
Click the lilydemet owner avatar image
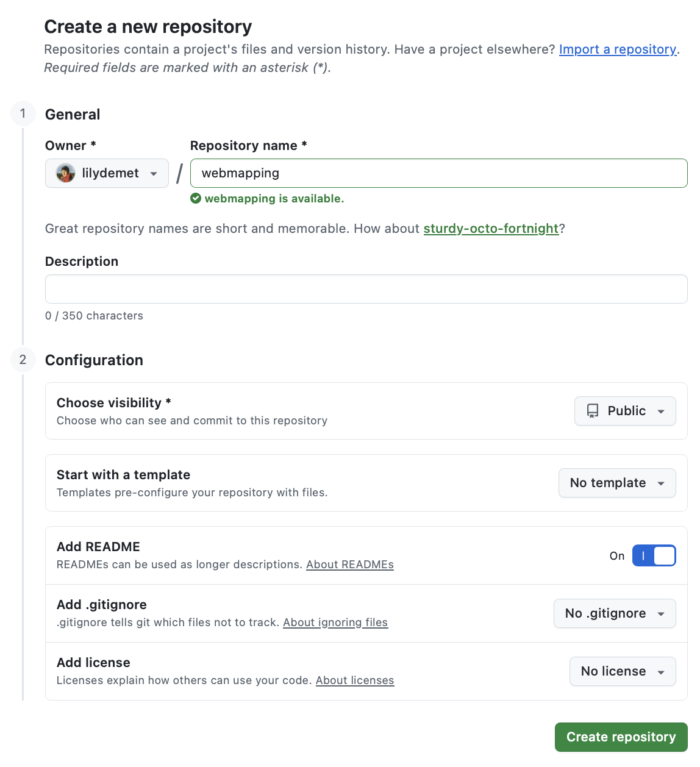click(65, 173)
